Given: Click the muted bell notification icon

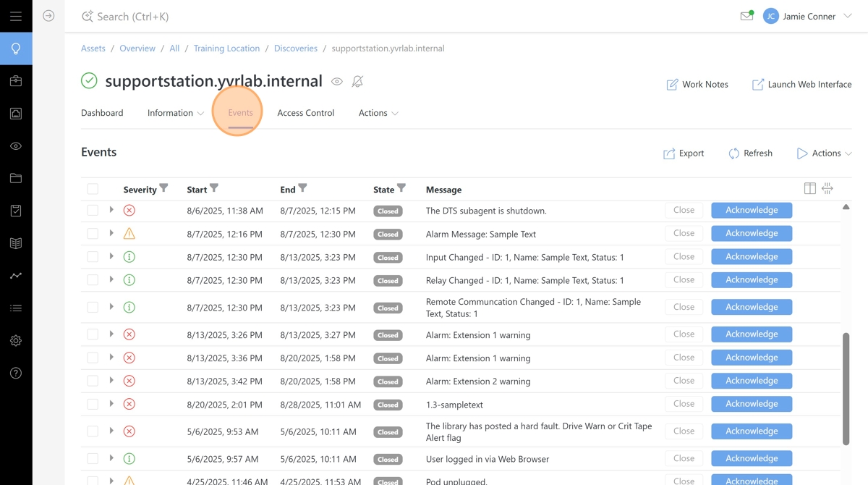Looking at the screenshot, I should coord(357,82).
